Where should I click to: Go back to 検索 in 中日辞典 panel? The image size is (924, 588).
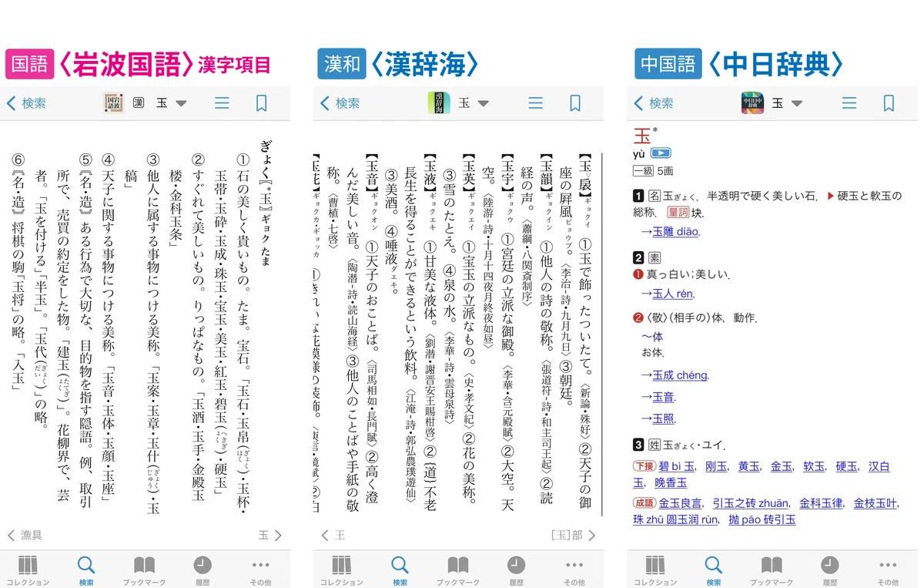pyautogui.click(x=654, y=103)
